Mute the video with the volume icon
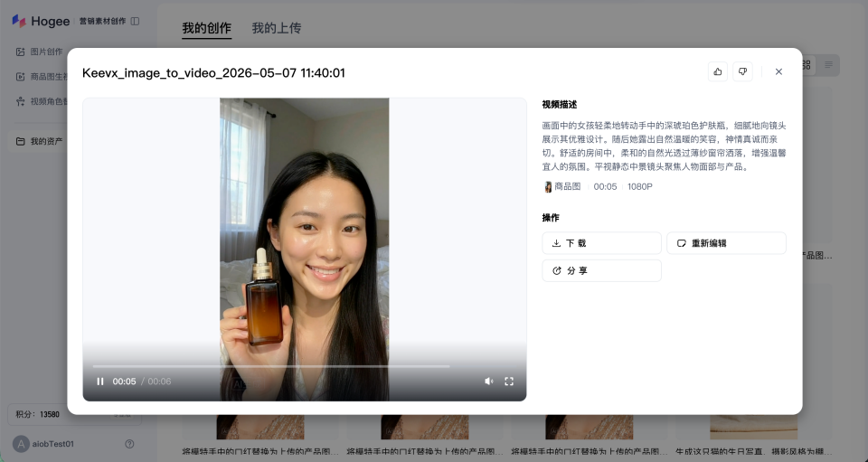 click(x=489, y=382)
